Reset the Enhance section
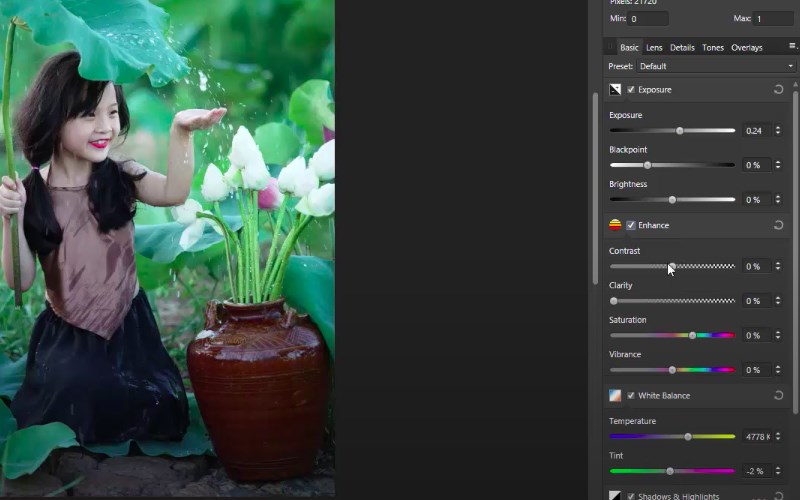 click(x=778, y=225)
